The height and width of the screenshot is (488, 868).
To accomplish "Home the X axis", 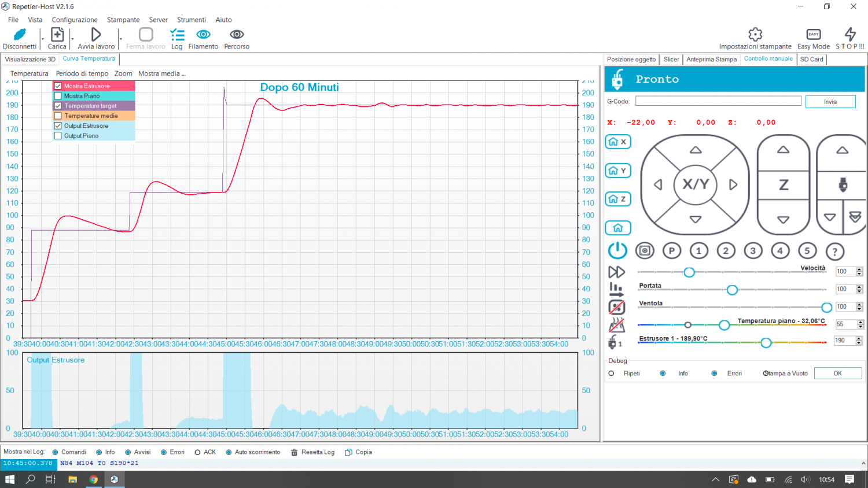I will tap(617, 142).
